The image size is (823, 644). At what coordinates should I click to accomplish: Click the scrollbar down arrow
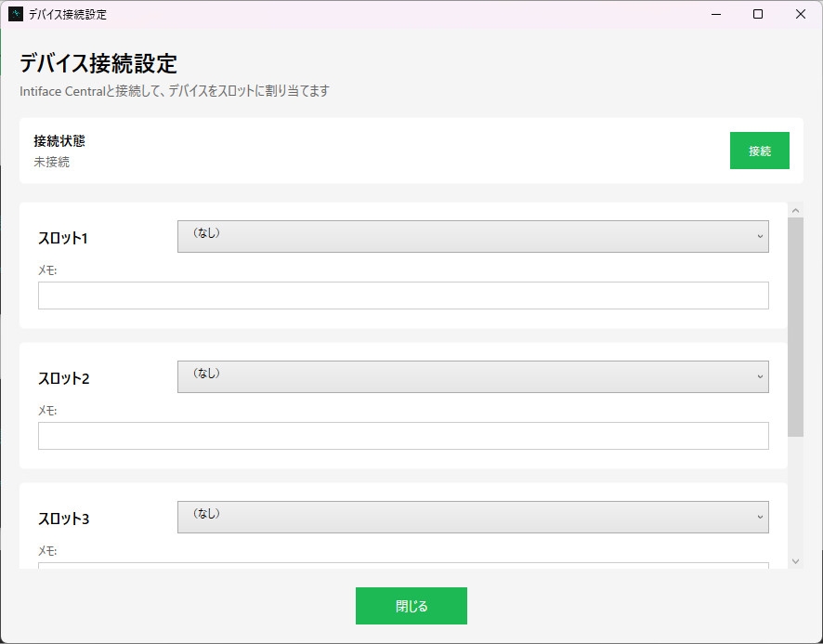click(x=795, y=560)
